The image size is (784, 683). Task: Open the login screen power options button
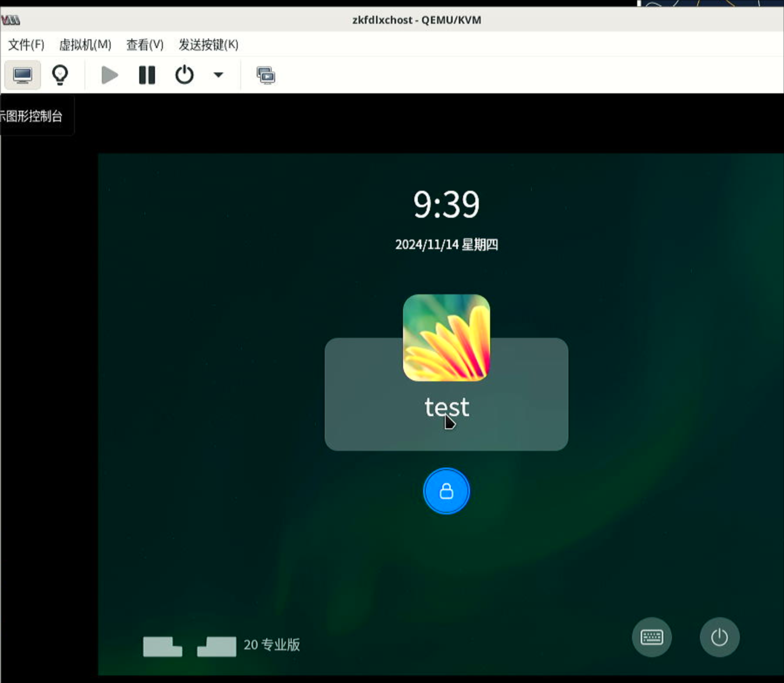pyautogui.click(x=720, y=637)
